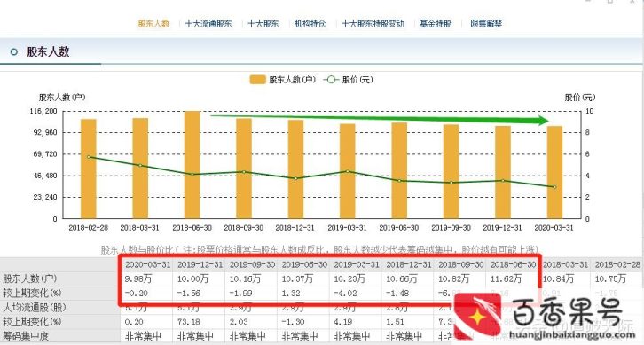The height and width of the screenshot is (345, 644).
Task: Click price line point at 2018-02-28
Action: click(89, 157)
